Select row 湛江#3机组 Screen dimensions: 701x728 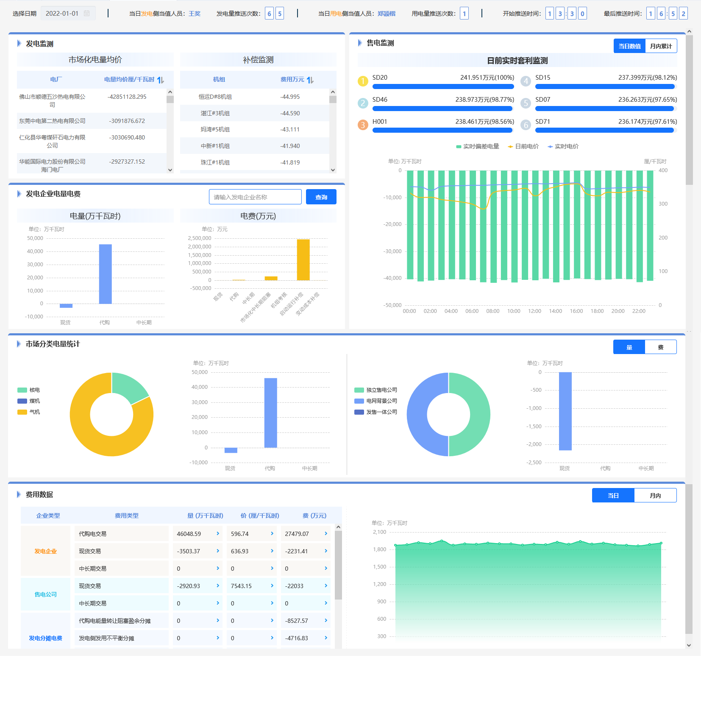(255, 113)
